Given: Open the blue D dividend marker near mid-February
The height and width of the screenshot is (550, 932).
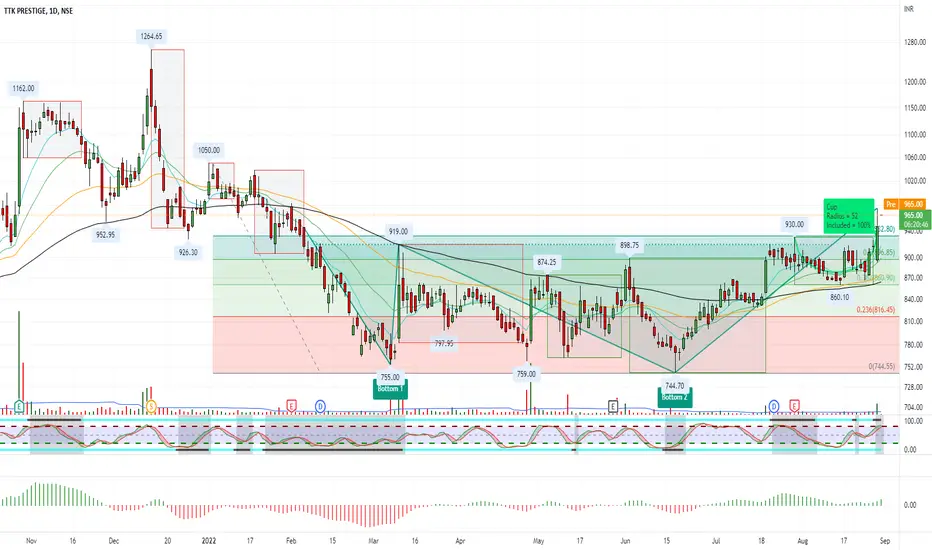Looking at the screenshot, I should click(320, 407).
